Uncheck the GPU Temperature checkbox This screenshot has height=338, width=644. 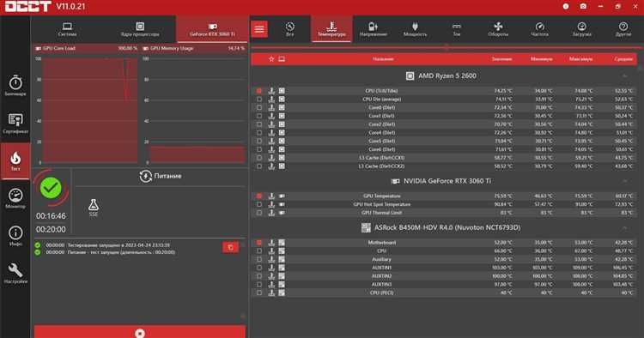pos(259,196)
